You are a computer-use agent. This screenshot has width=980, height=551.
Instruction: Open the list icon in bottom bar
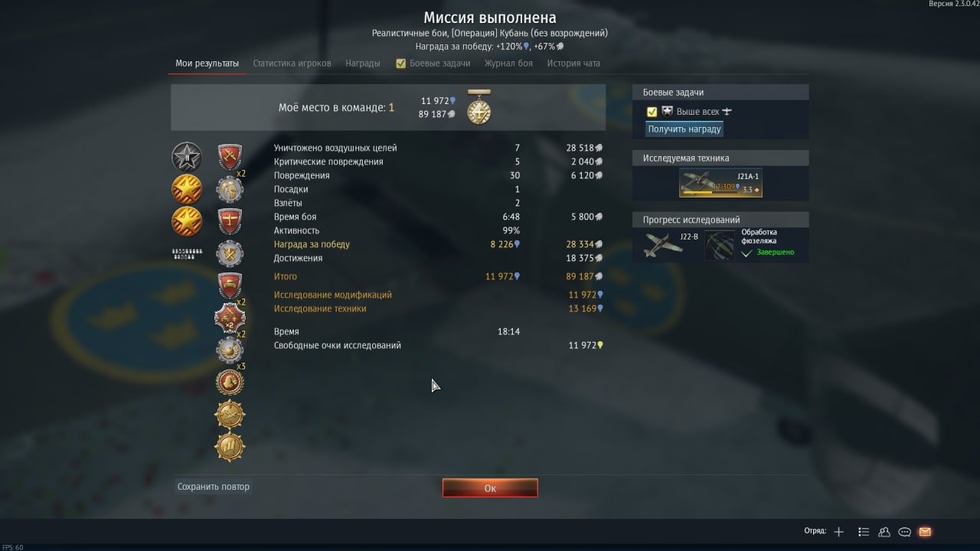tap(864, 532)
